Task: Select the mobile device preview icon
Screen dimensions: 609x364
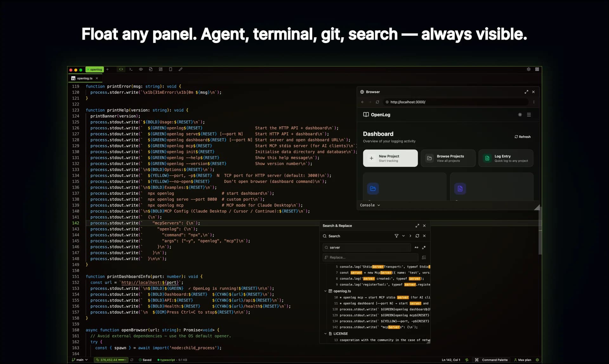Action: 171,69
